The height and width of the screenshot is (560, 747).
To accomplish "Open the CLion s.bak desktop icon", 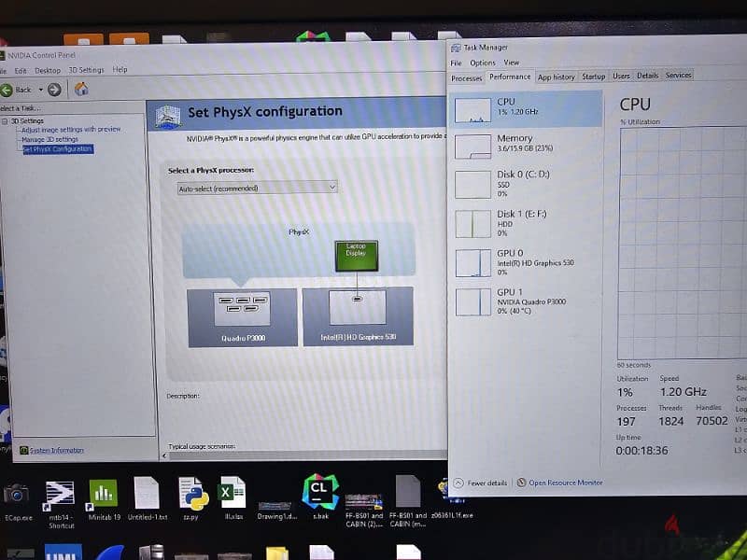I will [x=320, y=497].
